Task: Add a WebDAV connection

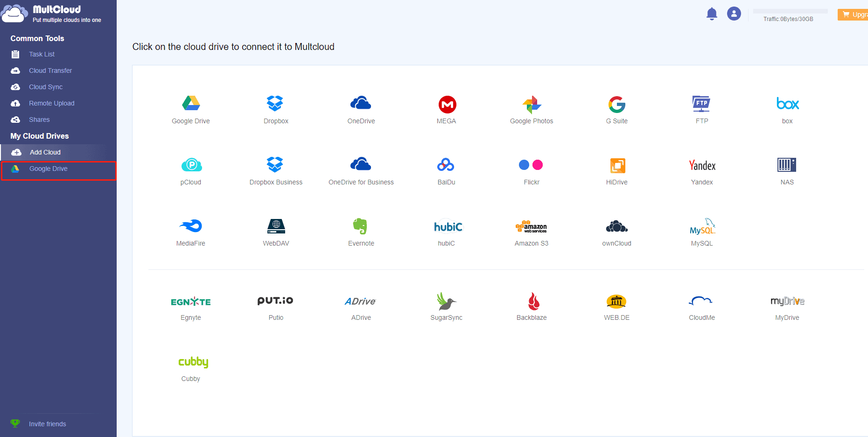Action: 276,226
